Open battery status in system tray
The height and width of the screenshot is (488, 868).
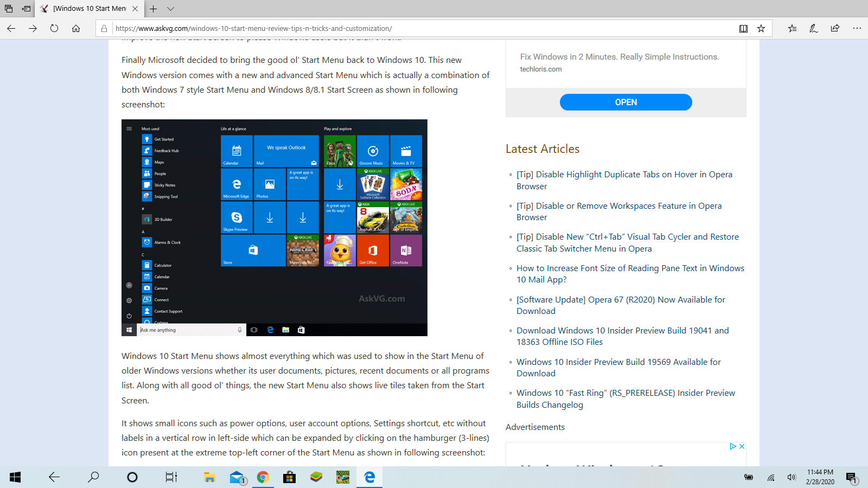pyautogui.click(x=749, y=477)
